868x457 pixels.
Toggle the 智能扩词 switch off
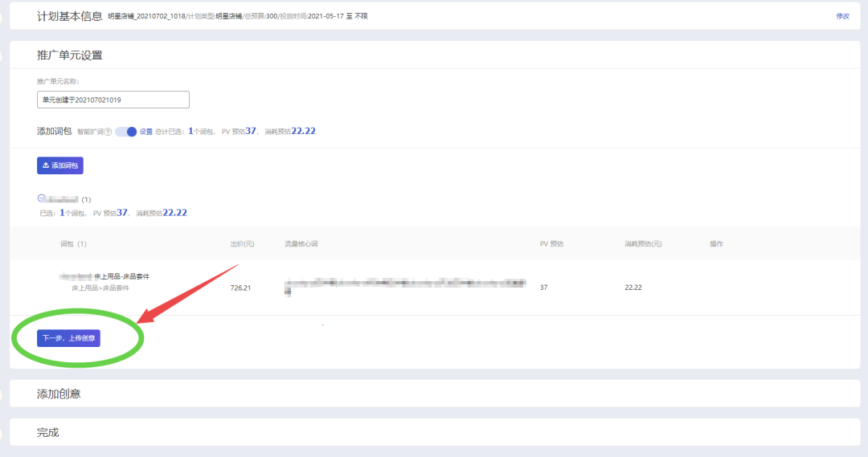click(126, 132)
